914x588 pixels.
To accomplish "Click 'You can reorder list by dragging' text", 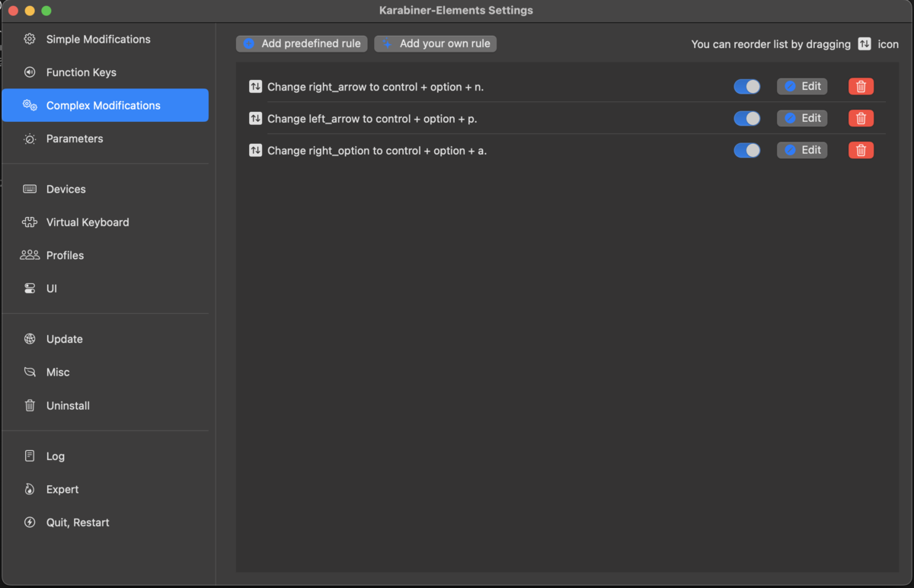I will click(771, 44).
